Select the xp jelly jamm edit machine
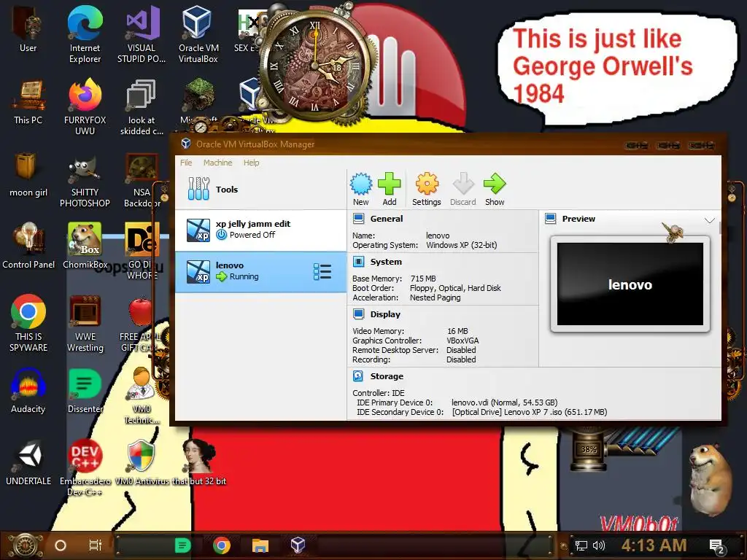 (x=260, y=230)
